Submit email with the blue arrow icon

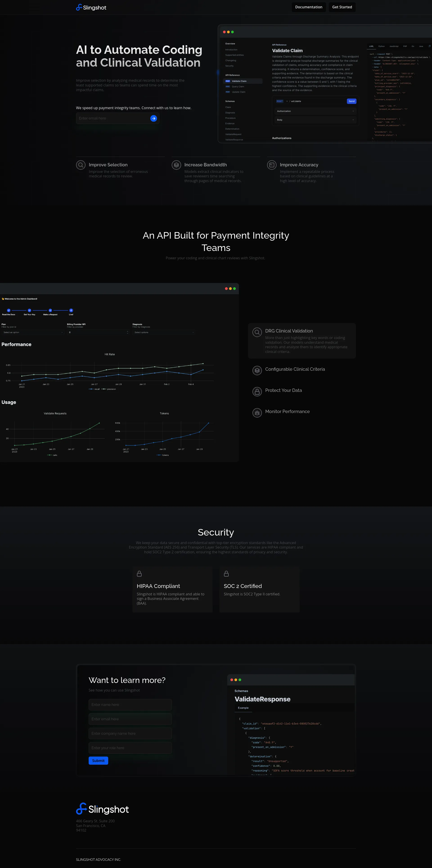click(153, 118)
